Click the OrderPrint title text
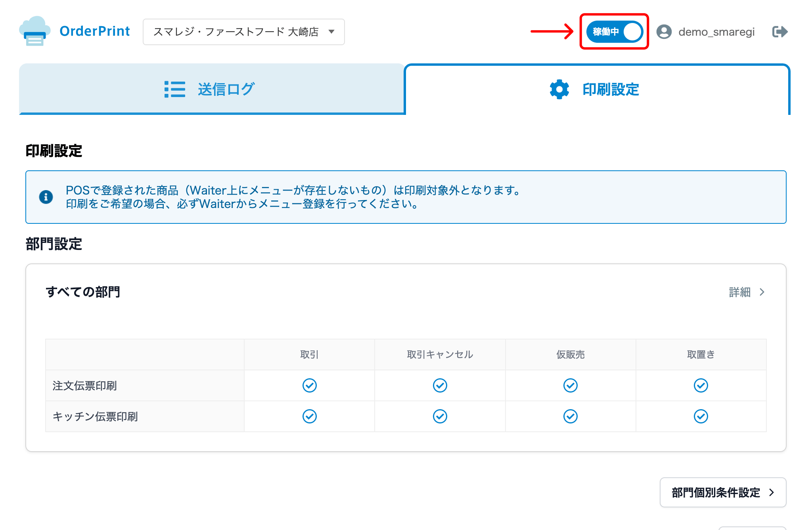The image size is (812, 530). [x=94, y=31]
